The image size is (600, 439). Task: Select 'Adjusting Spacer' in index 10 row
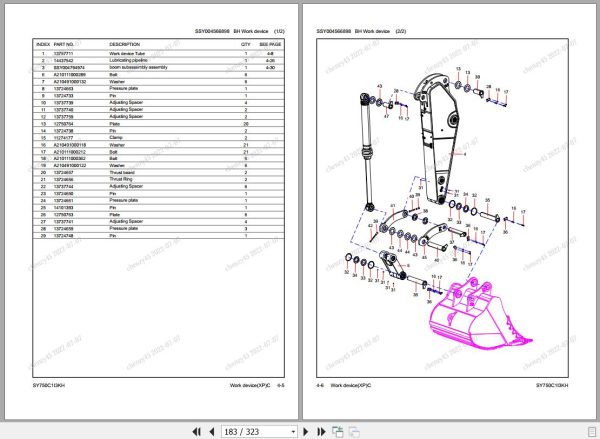point(126,103)
